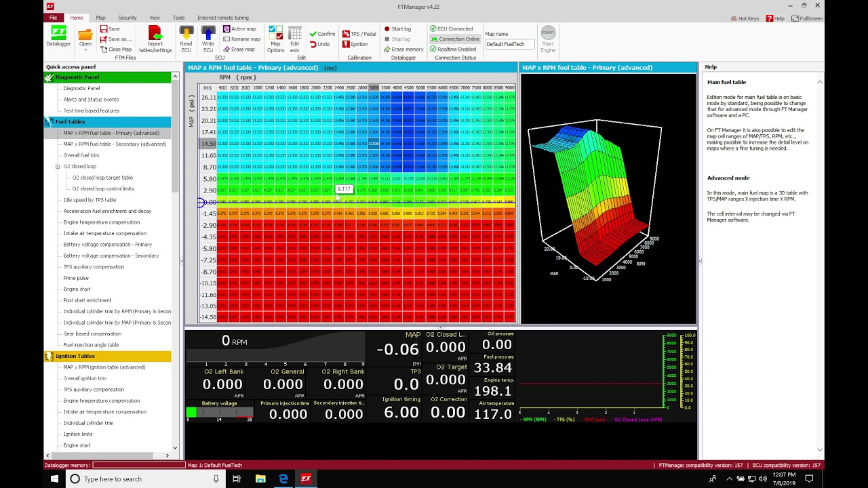Open the Internet remote tuning tab
The height and width of the screenshot is (488, 868).
(x=222, y=18)
